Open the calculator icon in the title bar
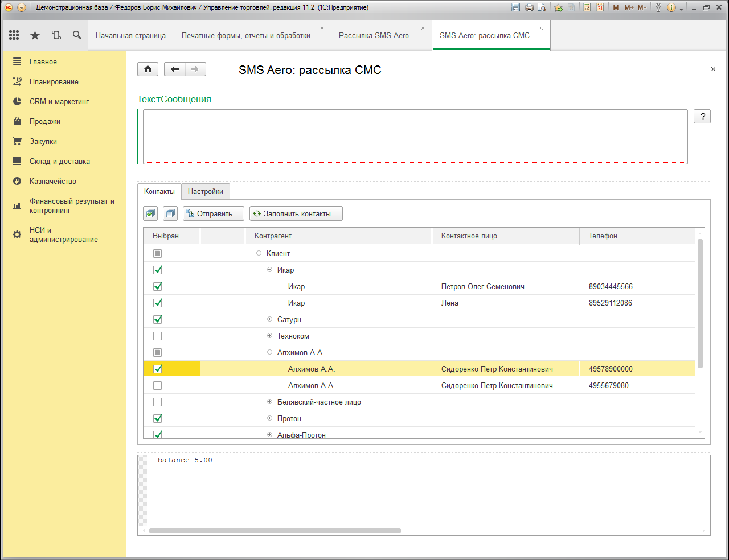Viewport: 729px width, 560px height. click(587, 7)
